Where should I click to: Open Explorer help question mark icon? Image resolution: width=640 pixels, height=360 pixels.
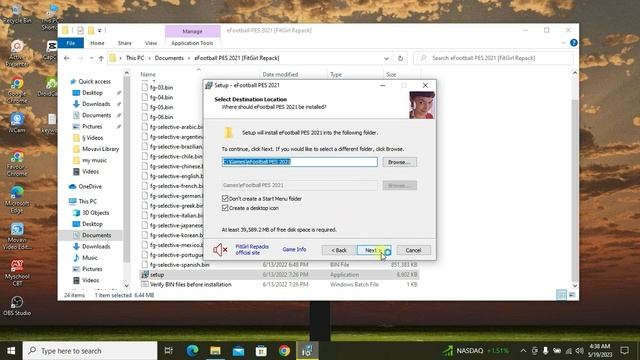573,43
